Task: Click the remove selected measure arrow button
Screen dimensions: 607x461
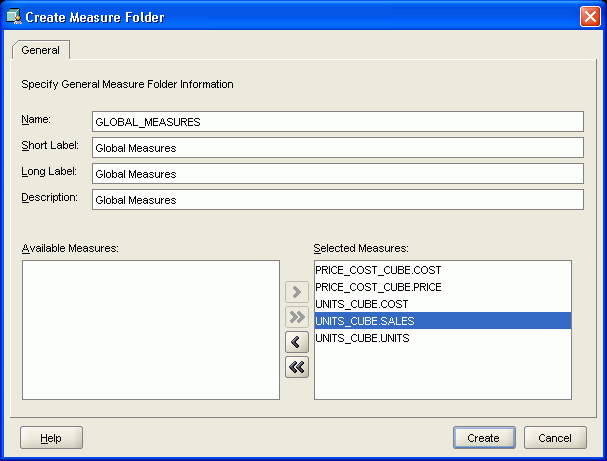Action: coord(297,342)
